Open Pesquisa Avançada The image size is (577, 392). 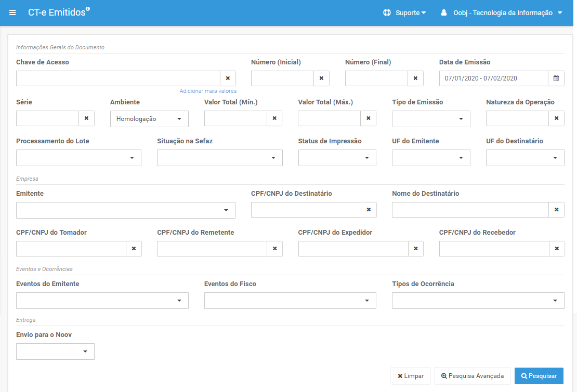tap(473, 376)
